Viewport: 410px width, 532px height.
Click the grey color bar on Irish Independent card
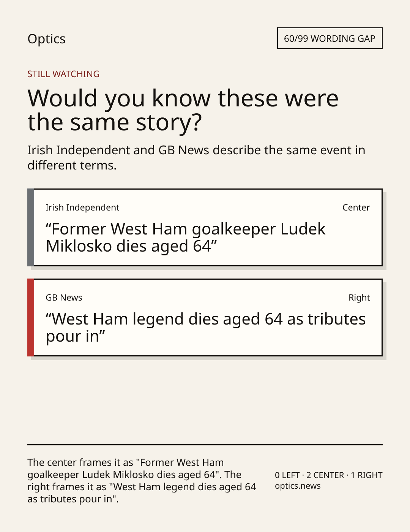[31, 227]
